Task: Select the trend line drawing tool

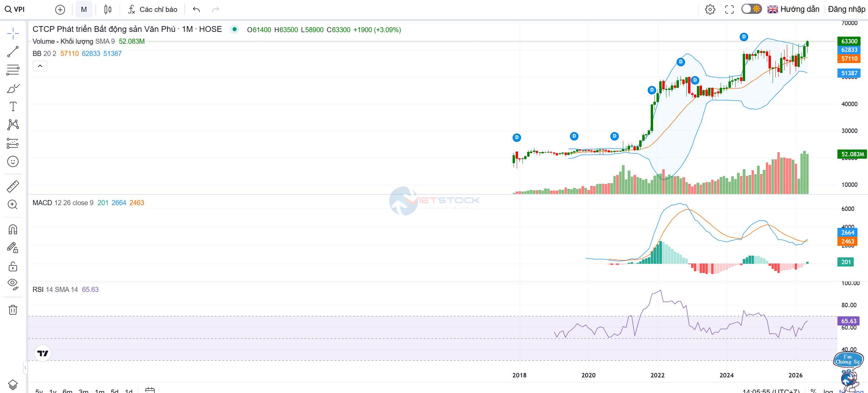Action: [x=13, y=52]
